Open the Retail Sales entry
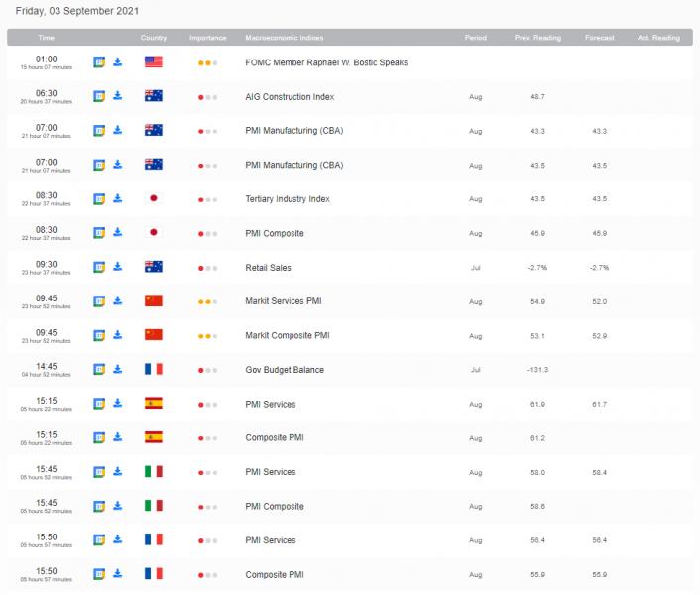Viewport: 700px width, 595px height. 268,268
